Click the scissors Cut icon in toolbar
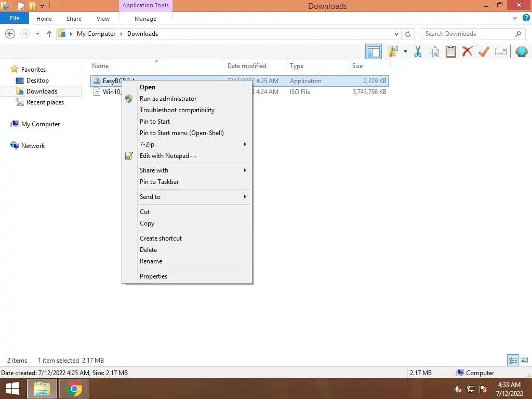This screenshot has width=532, height=399. (x=418, y=51)
